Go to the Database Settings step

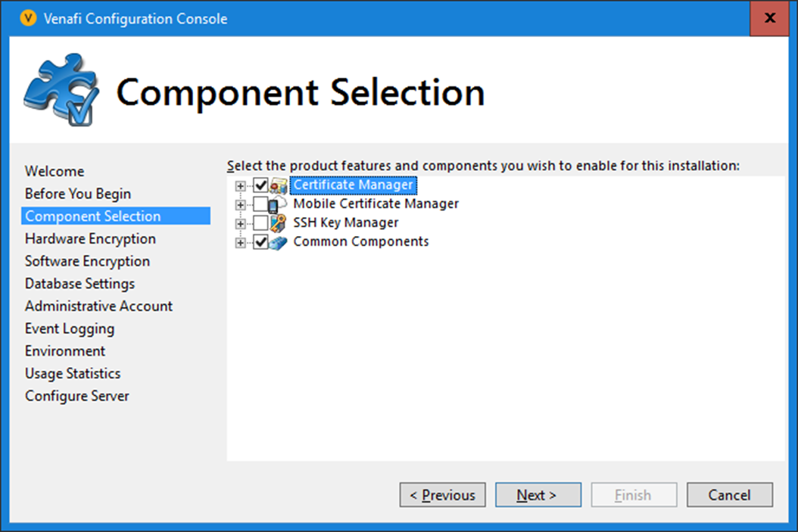pos(79,284)
